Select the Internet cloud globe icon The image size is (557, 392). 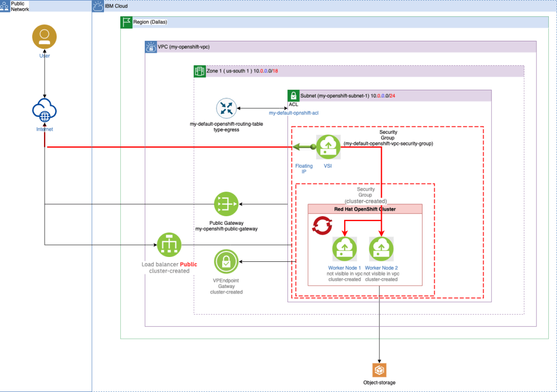click(44, 111)
